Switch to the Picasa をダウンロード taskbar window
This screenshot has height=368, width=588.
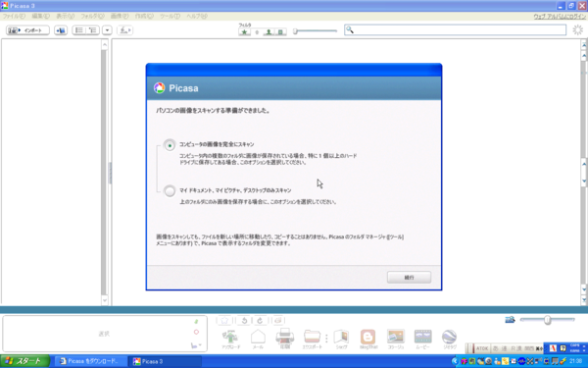[90, 361]
